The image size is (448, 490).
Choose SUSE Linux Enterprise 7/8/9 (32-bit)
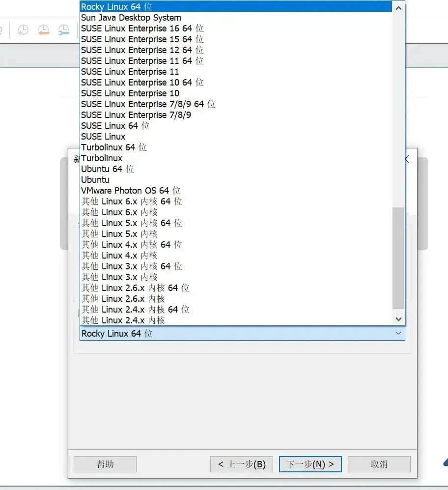click(236, 115)
